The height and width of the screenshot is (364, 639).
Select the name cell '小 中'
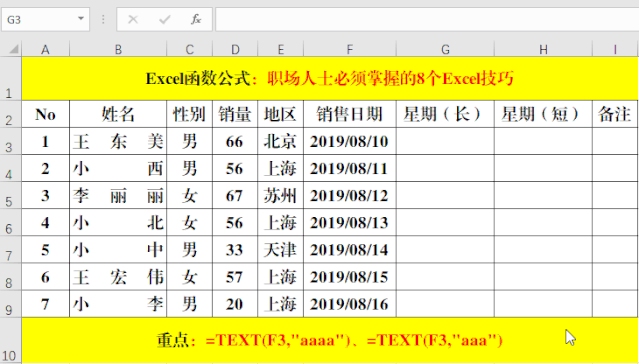pos(118,249)
